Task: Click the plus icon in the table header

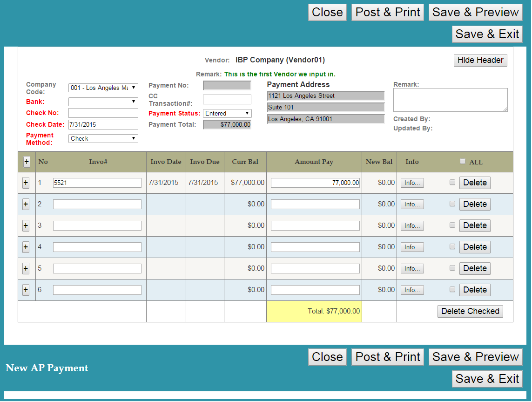Action: coord(26,162)
